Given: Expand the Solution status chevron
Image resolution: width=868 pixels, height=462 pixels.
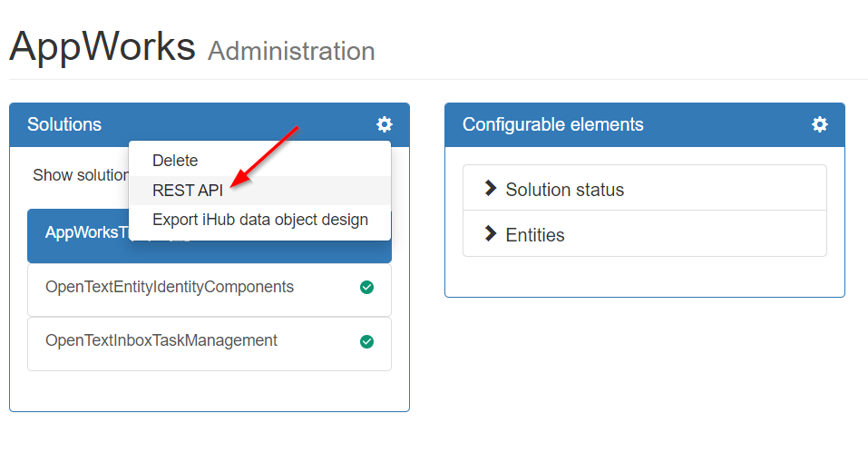Looking at the screenshot, I should click(490, 189).
